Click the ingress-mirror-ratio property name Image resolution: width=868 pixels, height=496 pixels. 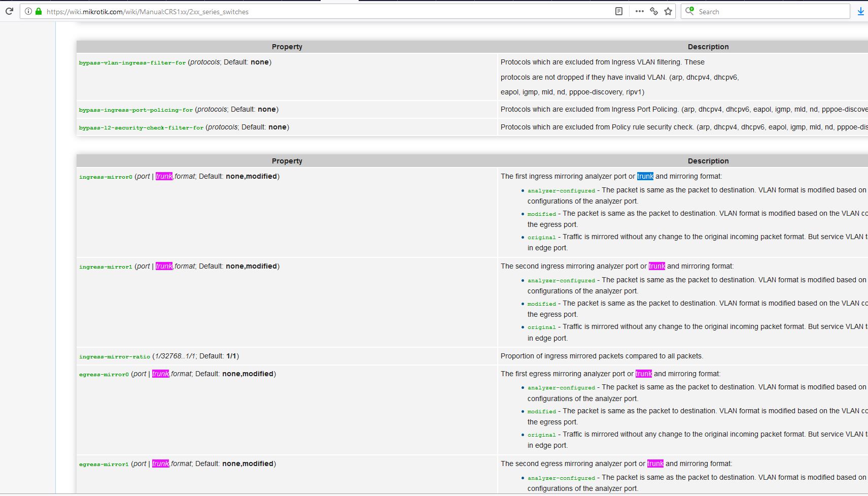(x=115, y=356)
